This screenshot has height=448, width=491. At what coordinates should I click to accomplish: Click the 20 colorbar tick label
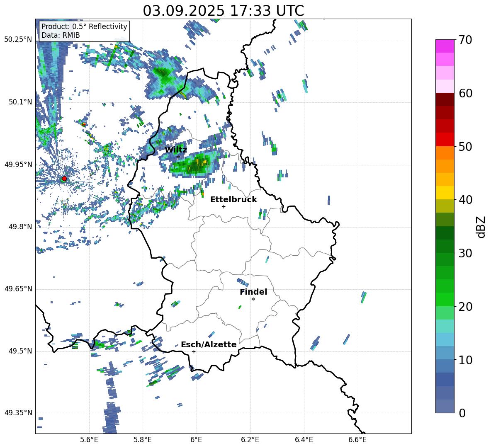(465, 307)
